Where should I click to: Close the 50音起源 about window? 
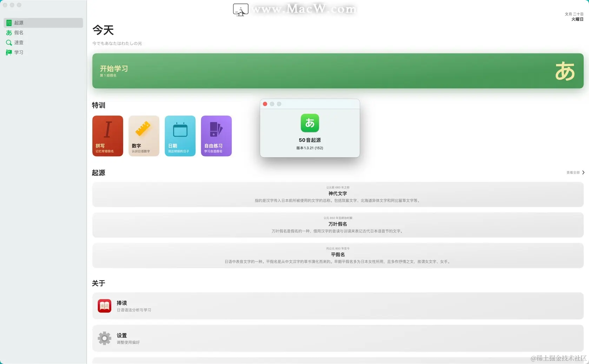click(265, 104)
